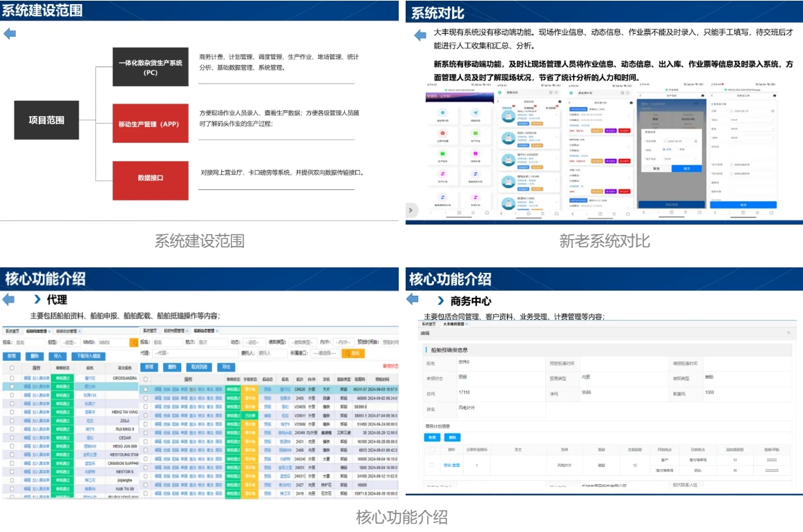Check the row checkbox in the 商务计划信息 table
Image resolution: width=803 pixels, height=532 pixels.
click(432, 465)
